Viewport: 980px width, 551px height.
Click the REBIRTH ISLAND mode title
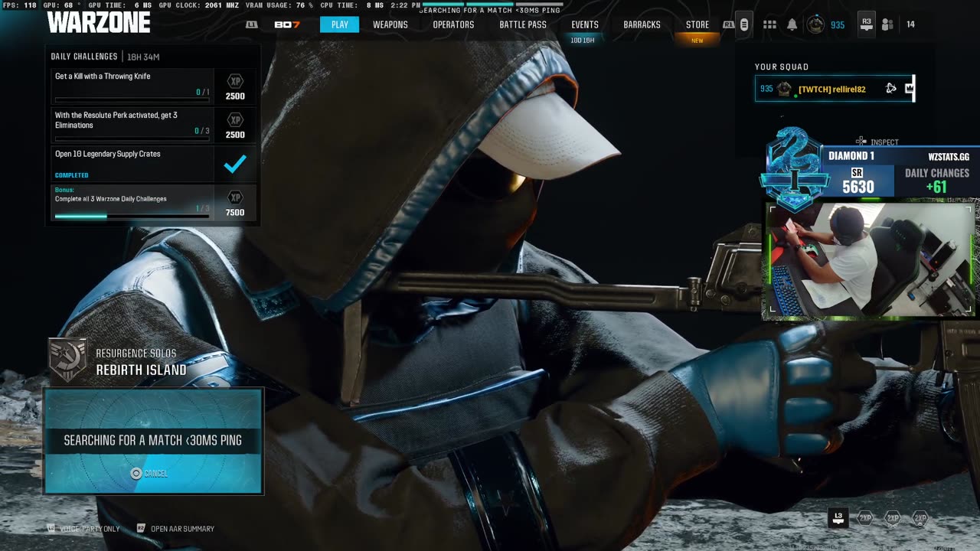coord(141,370)
